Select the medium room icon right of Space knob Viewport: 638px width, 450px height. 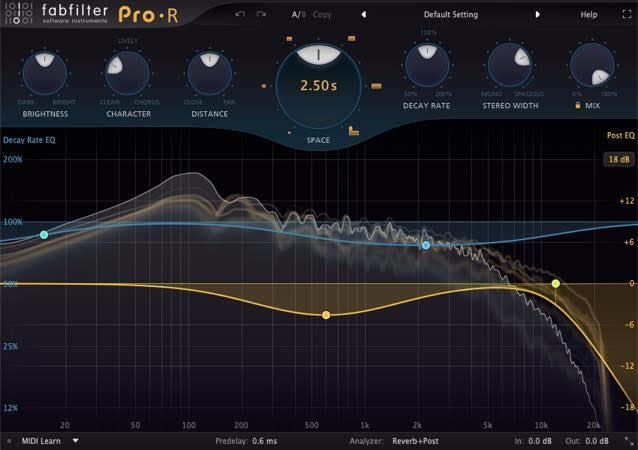(376, 86)
